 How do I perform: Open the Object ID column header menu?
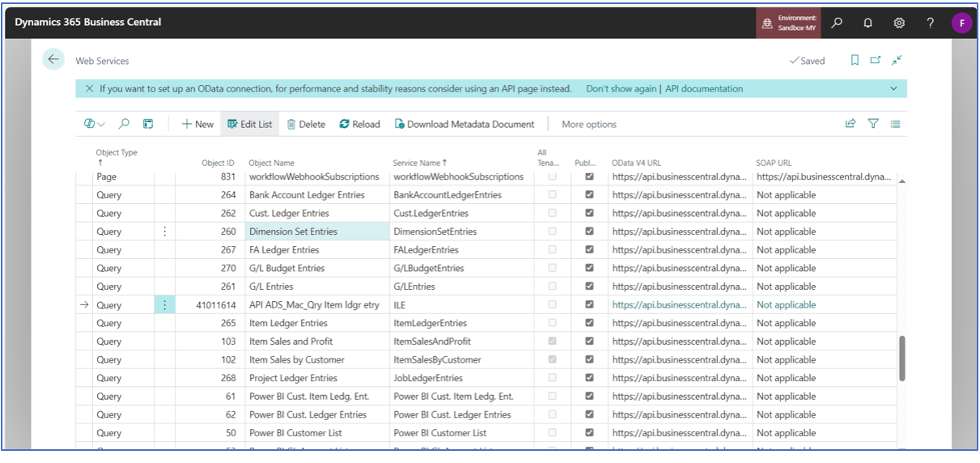218,163
